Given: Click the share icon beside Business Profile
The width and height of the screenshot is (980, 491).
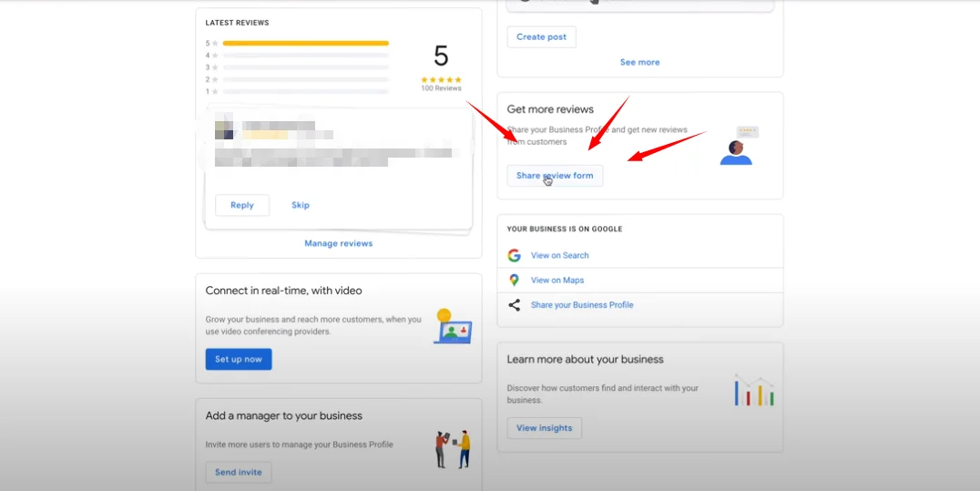Looking at the screenshot, I should click(x=514, y=305).
